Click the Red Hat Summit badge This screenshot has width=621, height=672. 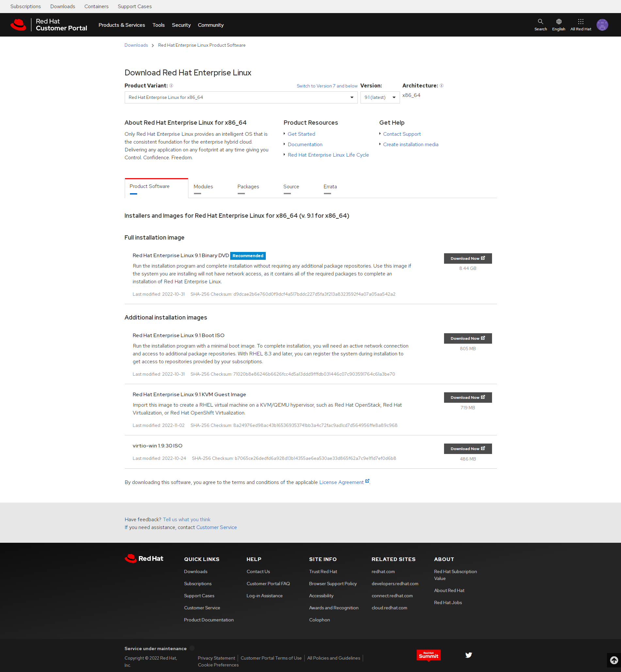pyautogui.click(x=428, y=655)
